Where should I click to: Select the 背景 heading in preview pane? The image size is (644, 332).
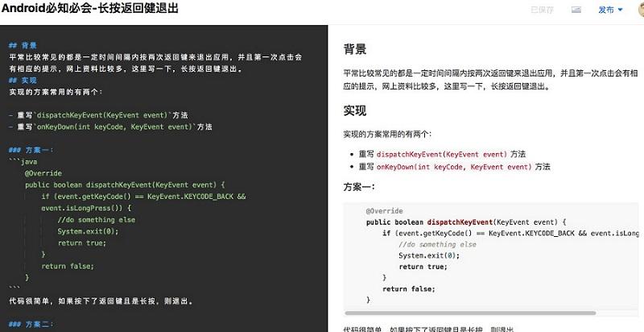click(355, 48)
